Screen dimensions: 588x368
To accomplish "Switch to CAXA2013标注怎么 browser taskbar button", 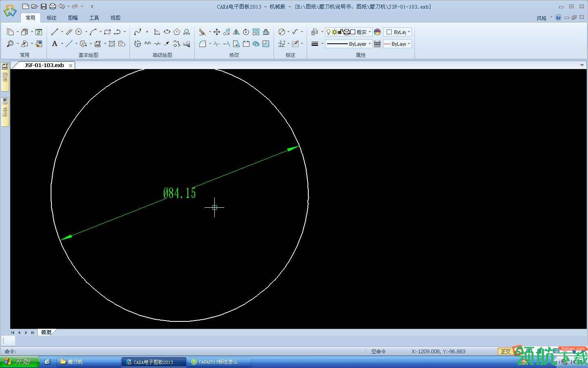I will [220, 362].
